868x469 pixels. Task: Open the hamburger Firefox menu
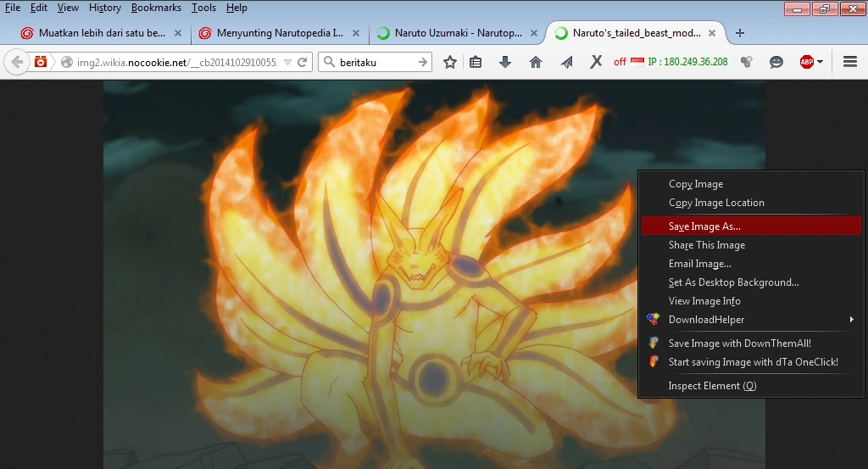850,62
